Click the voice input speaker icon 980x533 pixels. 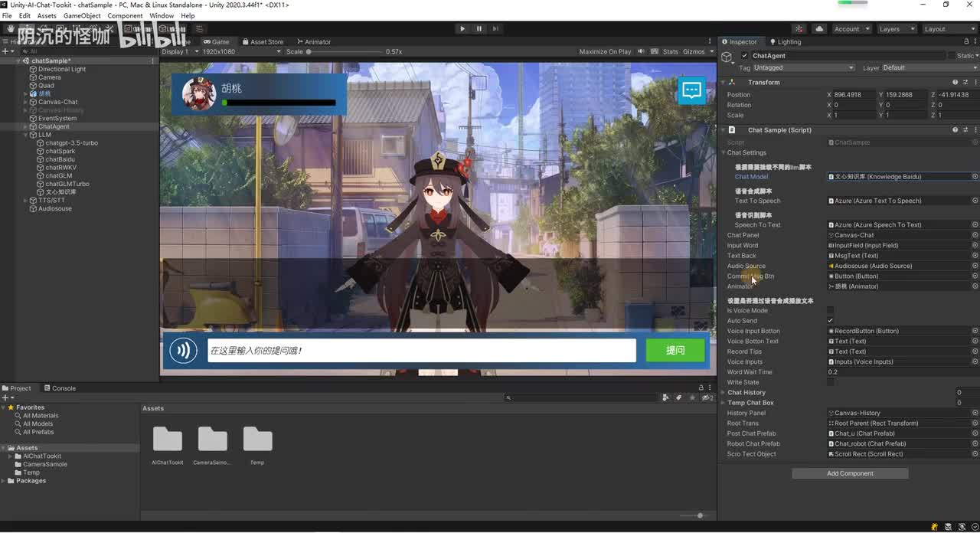pyautogui.click(x=183, y=351)
